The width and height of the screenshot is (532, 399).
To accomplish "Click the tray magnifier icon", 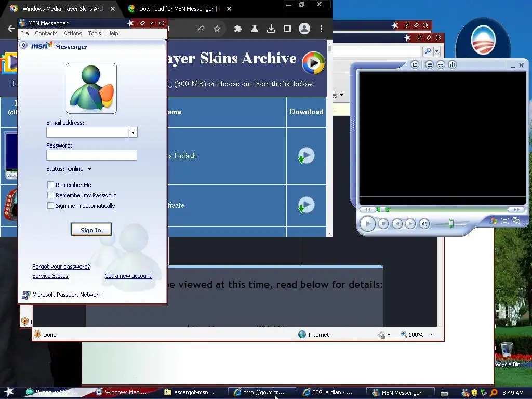I will (x=494, y=393).
